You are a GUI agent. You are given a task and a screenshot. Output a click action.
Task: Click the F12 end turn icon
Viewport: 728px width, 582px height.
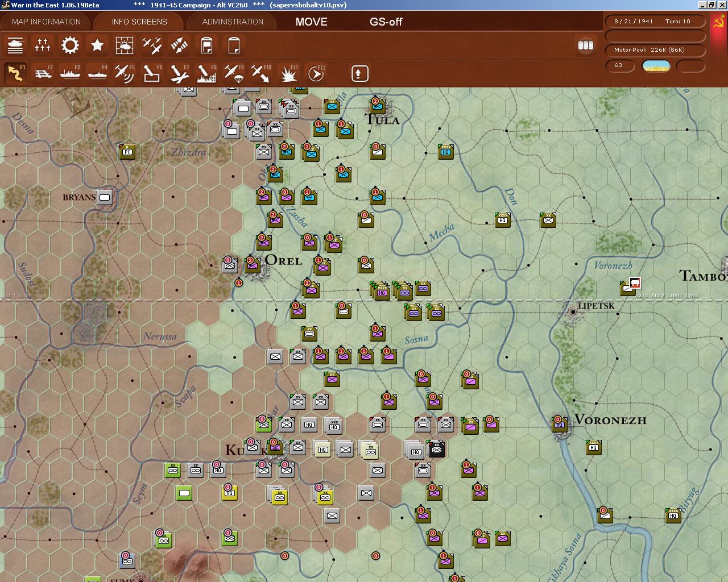[x=316, y=73]
